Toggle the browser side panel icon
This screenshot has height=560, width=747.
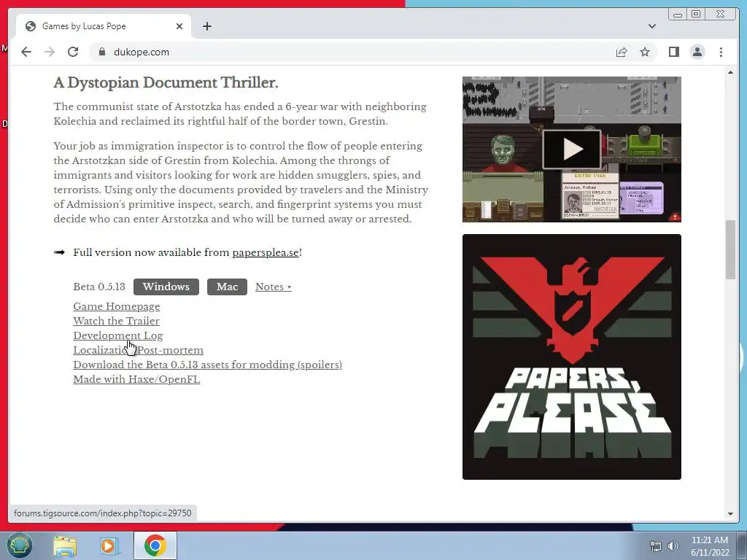click(x=673, y=52)
